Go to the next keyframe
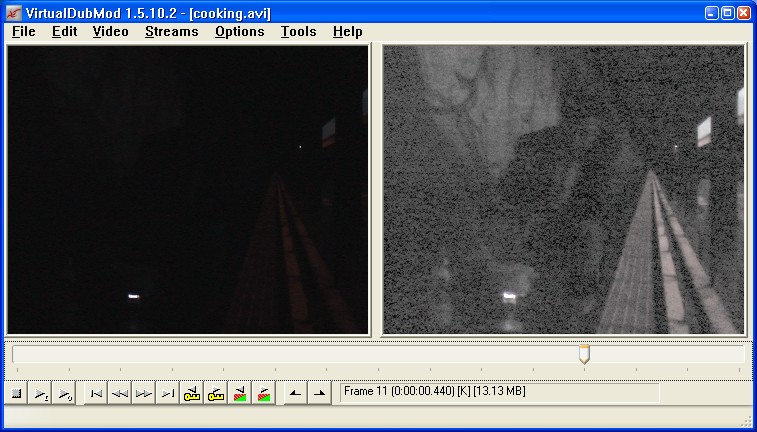757x432 pixels. [215, 393]
